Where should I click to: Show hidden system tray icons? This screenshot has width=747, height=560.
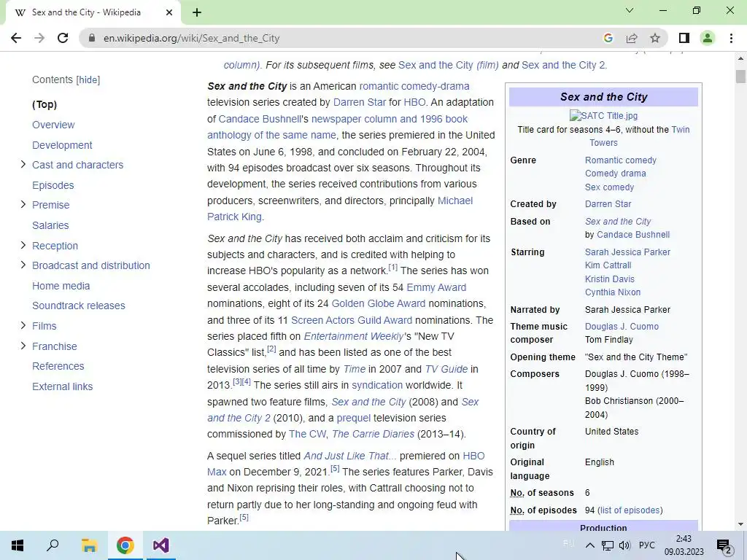coord(589,545)
